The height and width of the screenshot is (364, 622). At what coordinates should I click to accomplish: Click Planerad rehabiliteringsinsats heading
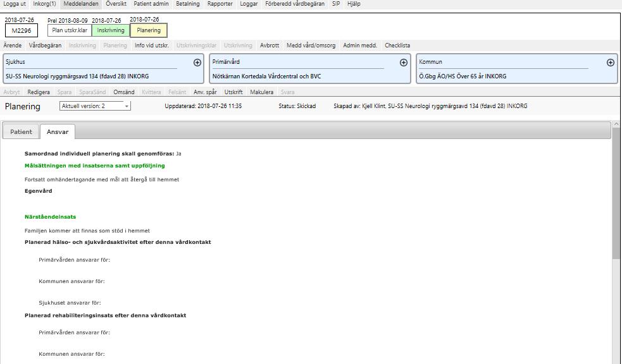pyautogui.click(x=106, y=316)
